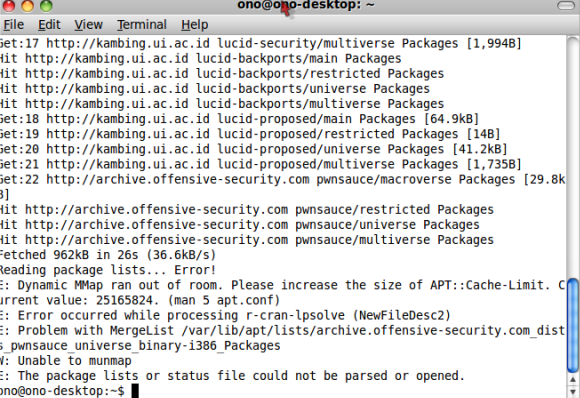
Task: Click the yellow minimize window button
Action: (x=27, y=5)
